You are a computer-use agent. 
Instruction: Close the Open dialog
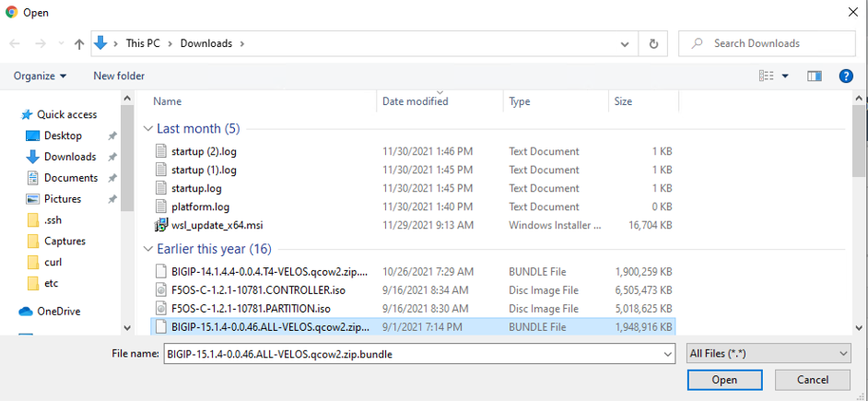coord(853,12)
